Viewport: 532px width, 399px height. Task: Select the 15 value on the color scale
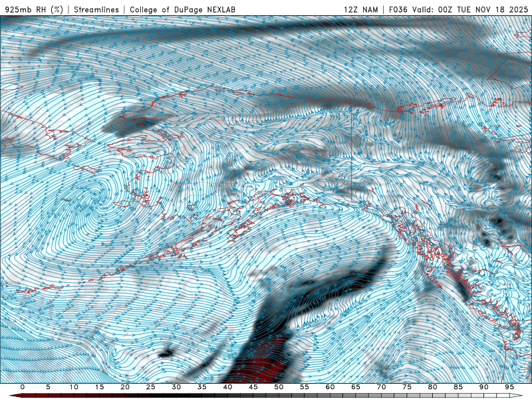[x=99, y=387]
